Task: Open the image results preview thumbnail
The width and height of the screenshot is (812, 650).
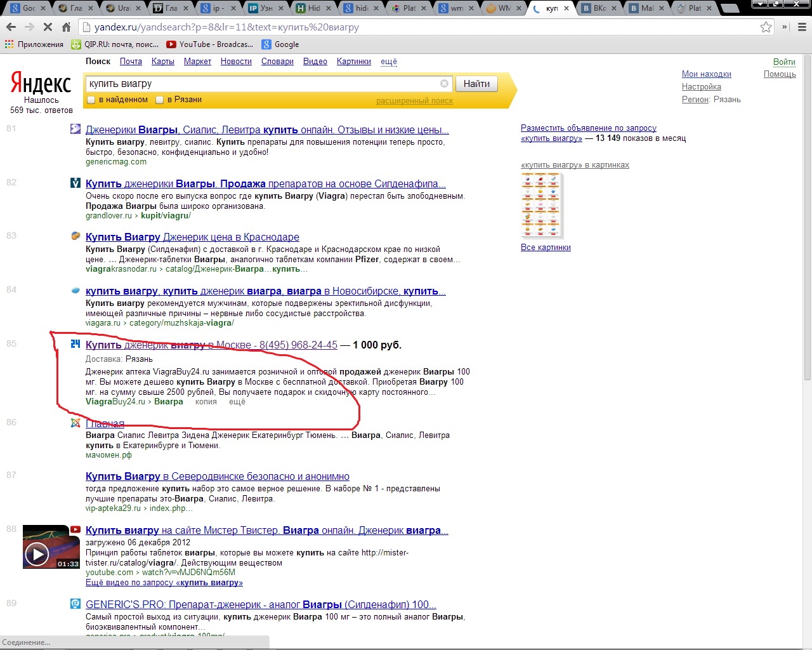Action: (542, 206)
